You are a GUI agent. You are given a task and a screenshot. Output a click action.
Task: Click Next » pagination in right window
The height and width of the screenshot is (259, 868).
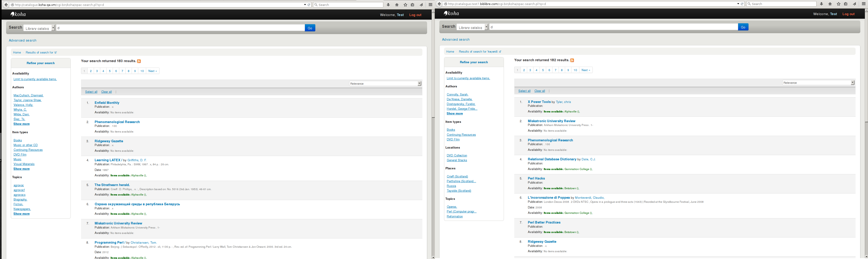tap(586, 70)
